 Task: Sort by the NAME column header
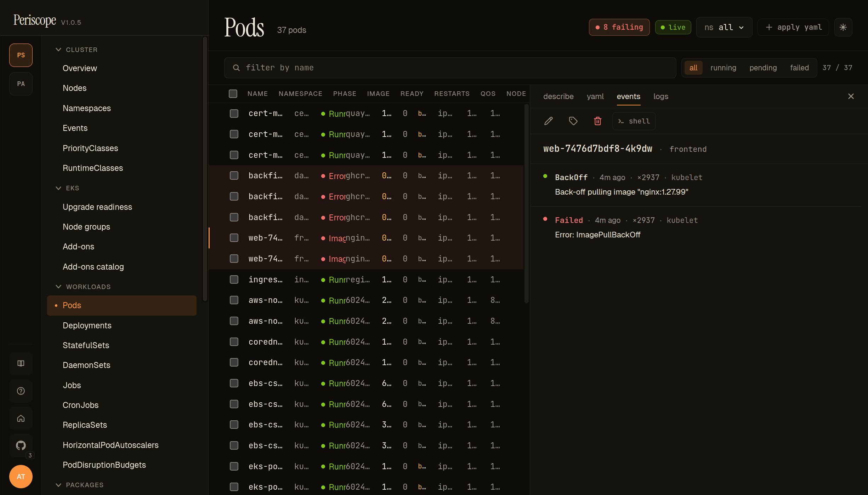pyautogui.click(x=257, y=94)
